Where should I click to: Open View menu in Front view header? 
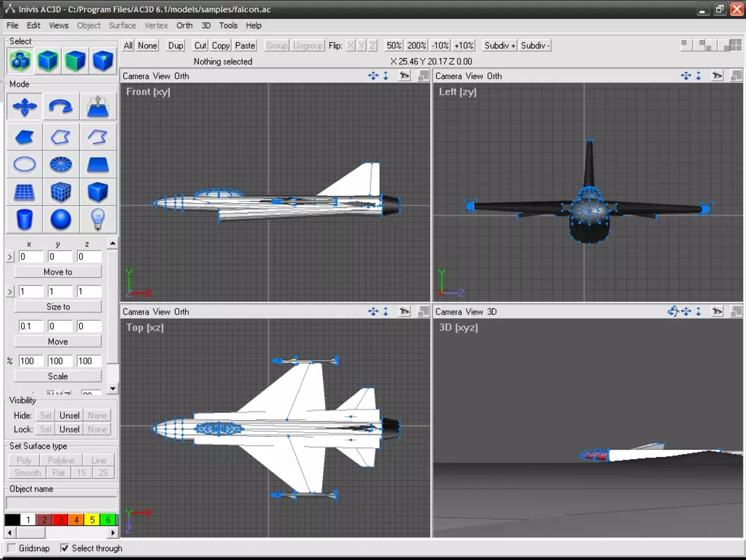tap(161, 76)
